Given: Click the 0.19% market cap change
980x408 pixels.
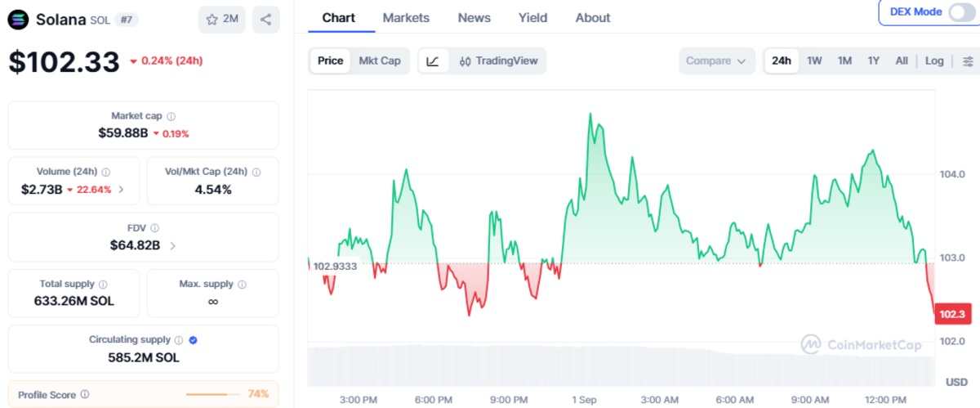Looking at the screenshot, I should (171, 133).
